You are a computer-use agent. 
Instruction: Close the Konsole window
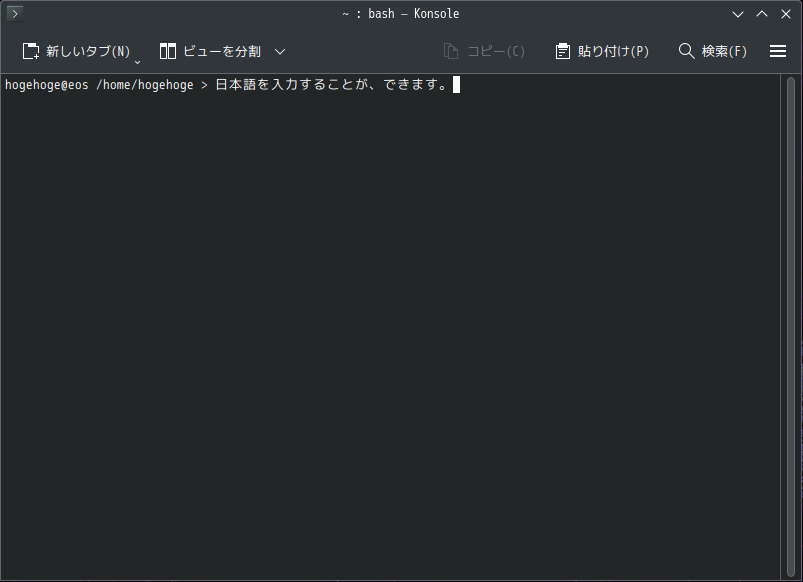[x=786, y=14]
